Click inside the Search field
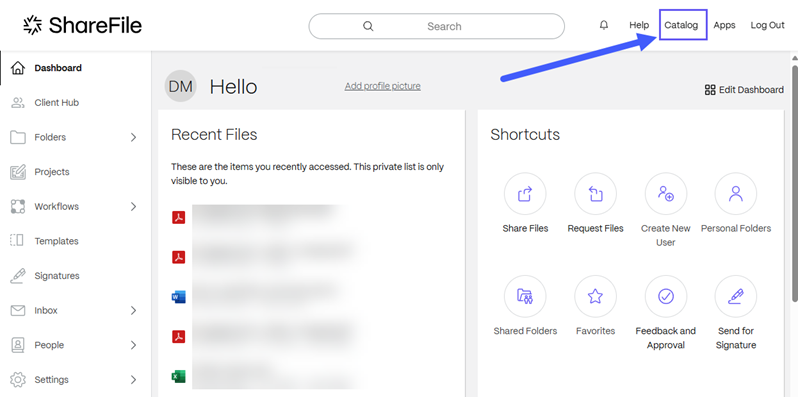799x397 pixels. [437, 26]
